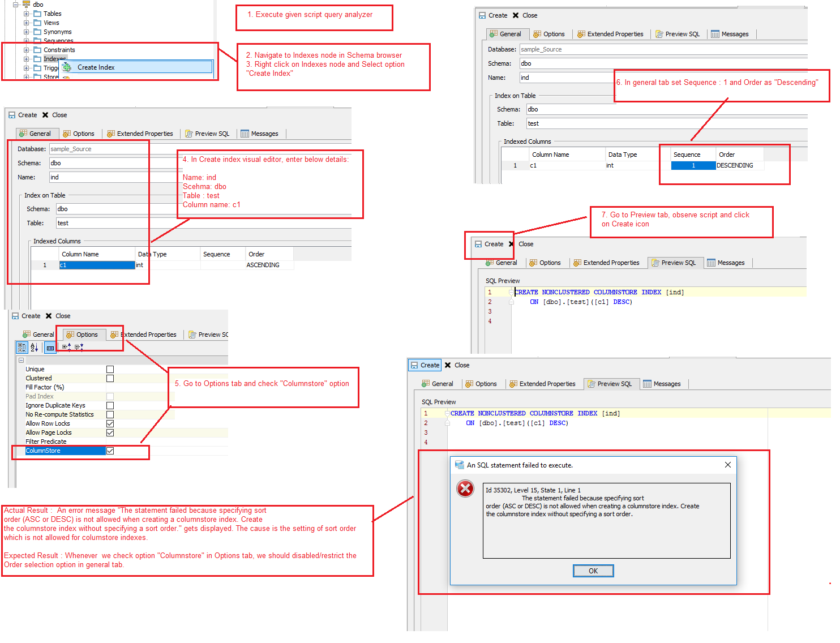Click Close X icon in the ColumnStore options panel
The width and height of the screenshot is (840, 643).
coord(49,316)
